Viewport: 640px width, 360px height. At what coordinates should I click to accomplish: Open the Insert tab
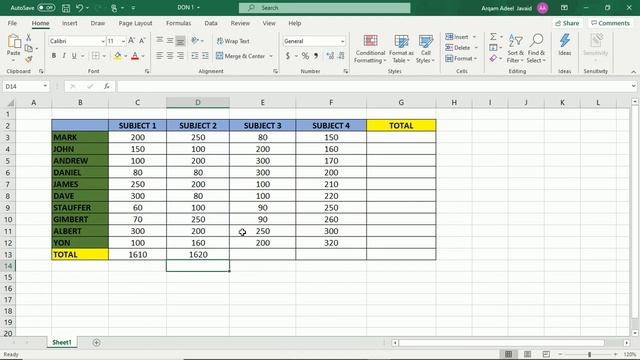(70, 23)
